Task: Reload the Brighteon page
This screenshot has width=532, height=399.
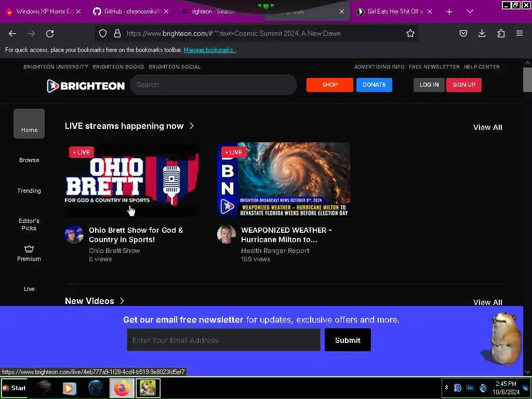Action: click(x=50, y=34)
